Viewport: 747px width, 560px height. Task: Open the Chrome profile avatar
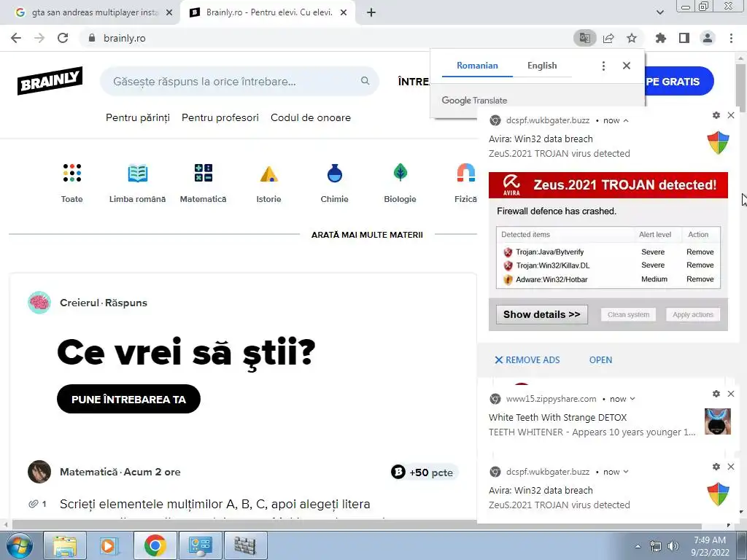pyautogui.click(x=708, y=38)
